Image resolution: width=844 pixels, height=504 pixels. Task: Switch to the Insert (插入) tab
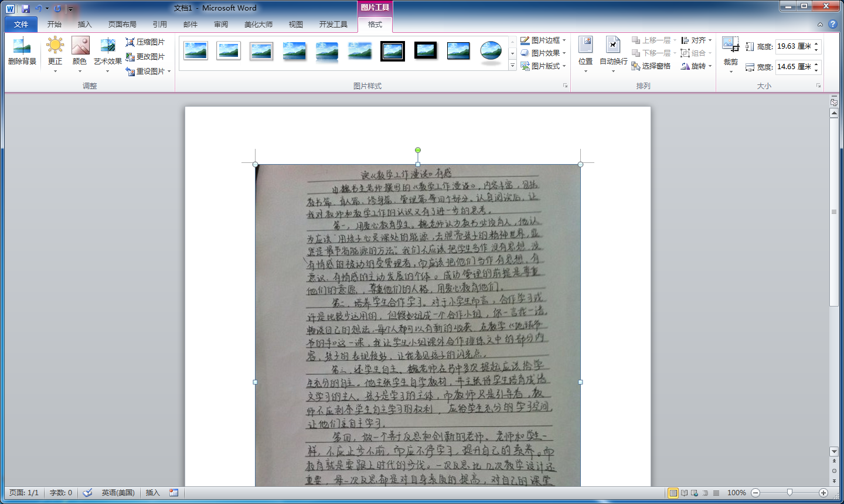(85, 24)
